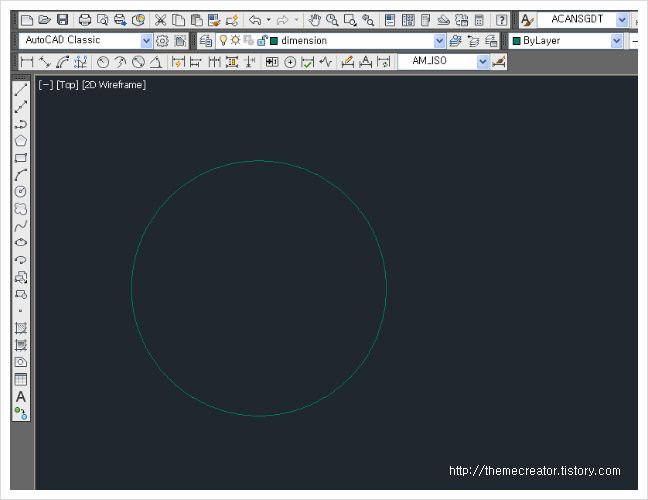
Task: Undo the last action
Action: [x=255, y=20]
